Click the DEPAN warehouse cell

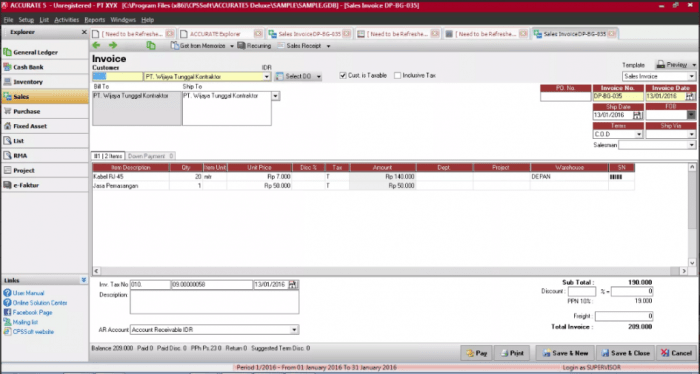pos(570,177)
